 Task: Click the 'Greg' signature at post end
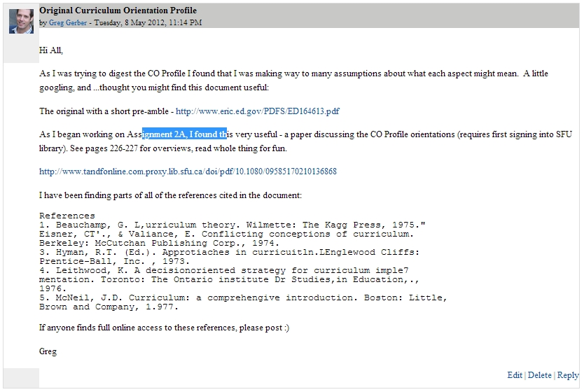pos(48,351)
